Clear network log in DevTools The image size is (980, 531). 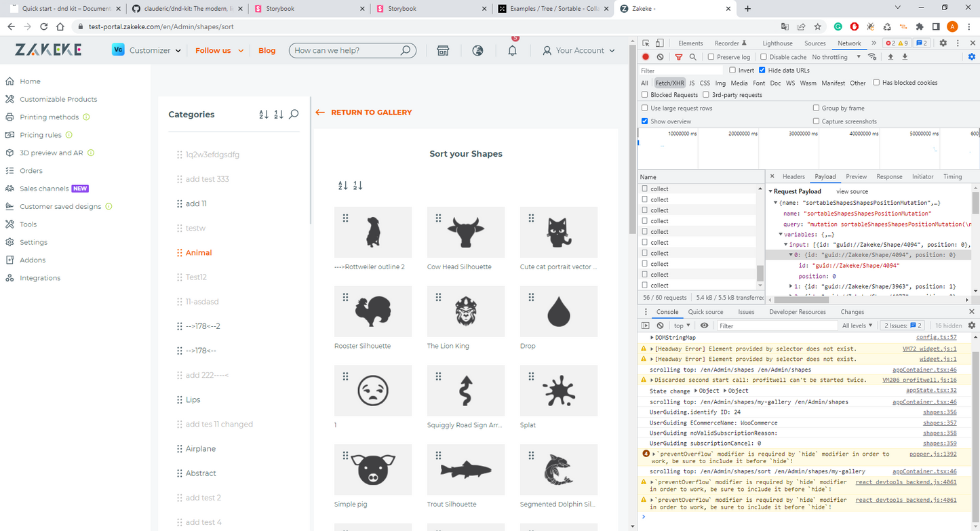[x=660, y=57]
